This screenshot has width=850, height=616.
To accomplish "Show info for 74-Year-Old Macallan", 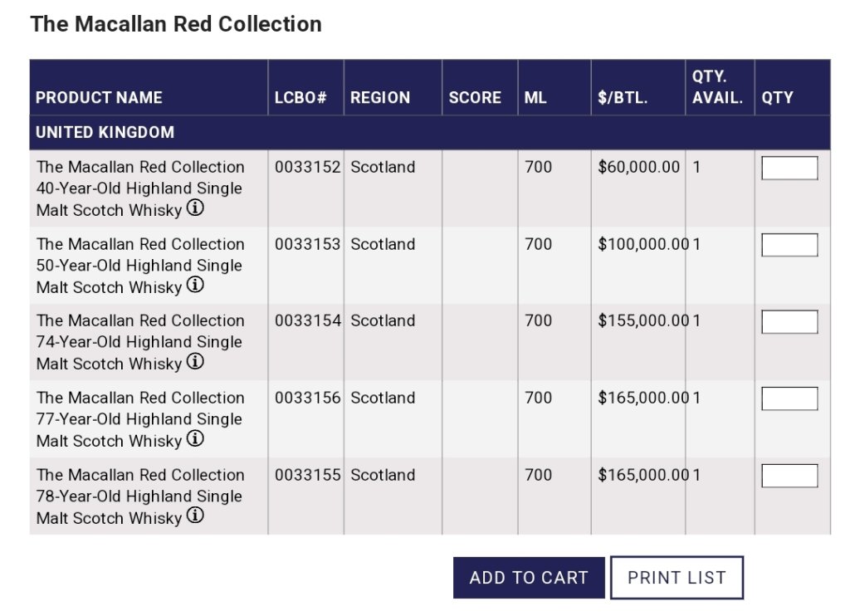I will click(x=195, y=362).
